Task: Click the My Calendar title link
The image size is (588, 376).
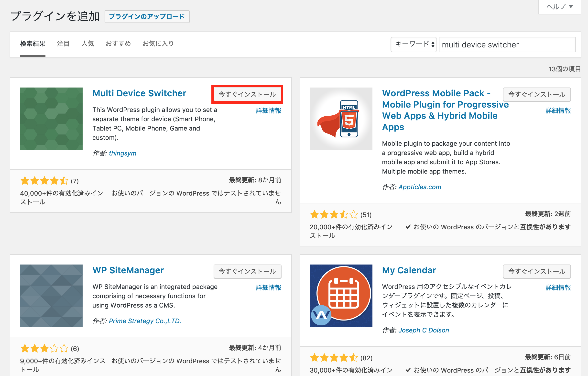Action: tap(409, 270)
